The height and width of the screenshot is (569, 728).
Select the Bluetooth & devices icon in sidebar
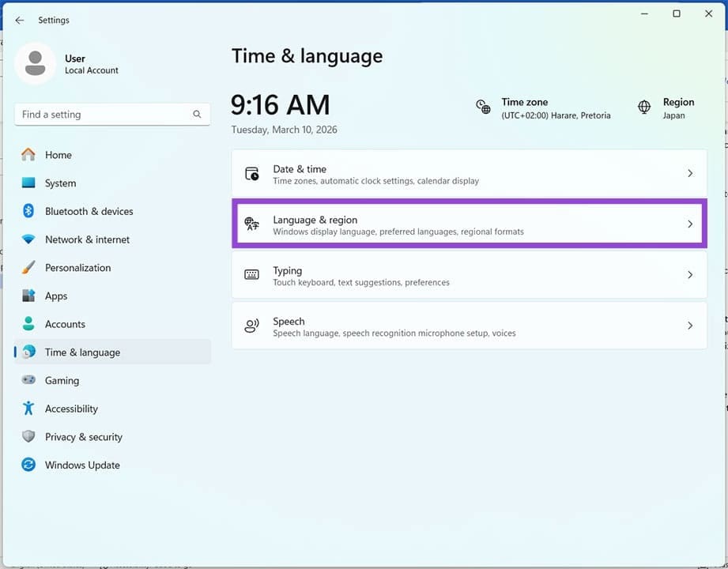(x=28, y=211)
